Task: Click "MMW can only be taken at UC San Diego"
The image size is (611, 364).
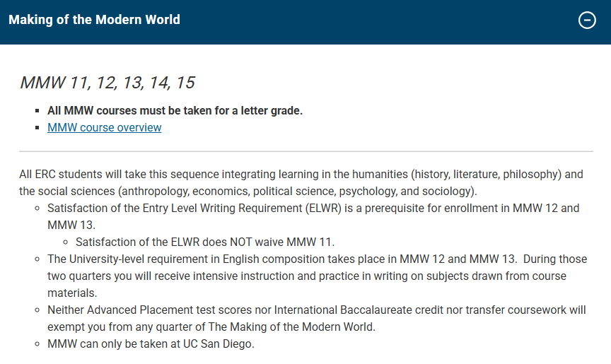Action: click(x=150, y=344)
